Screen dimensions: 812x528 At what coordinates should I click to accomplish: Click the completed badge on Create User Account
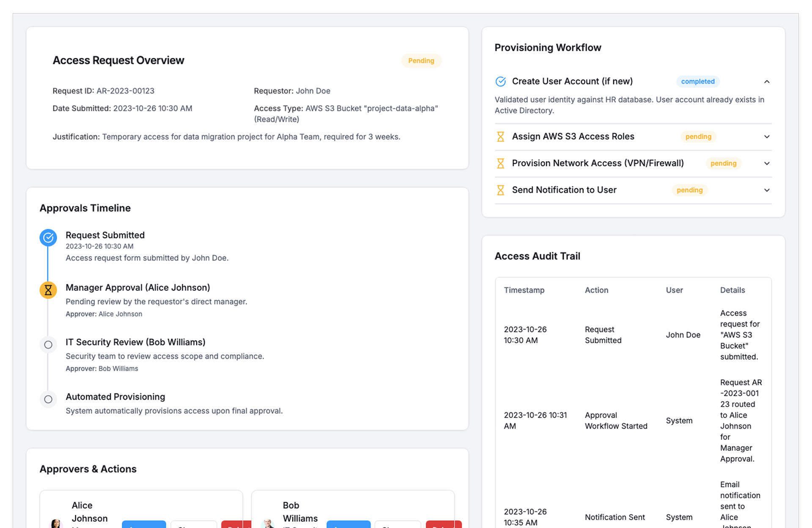click(x=697, y=82)
